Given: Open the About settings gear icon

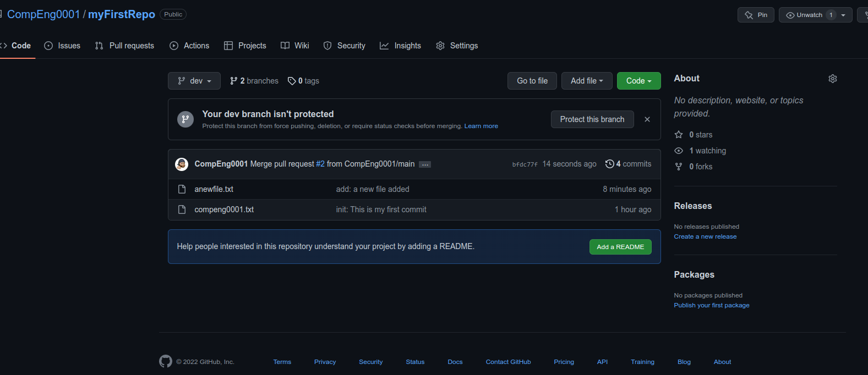Looking at the screenshot, I should click(832, 79).
